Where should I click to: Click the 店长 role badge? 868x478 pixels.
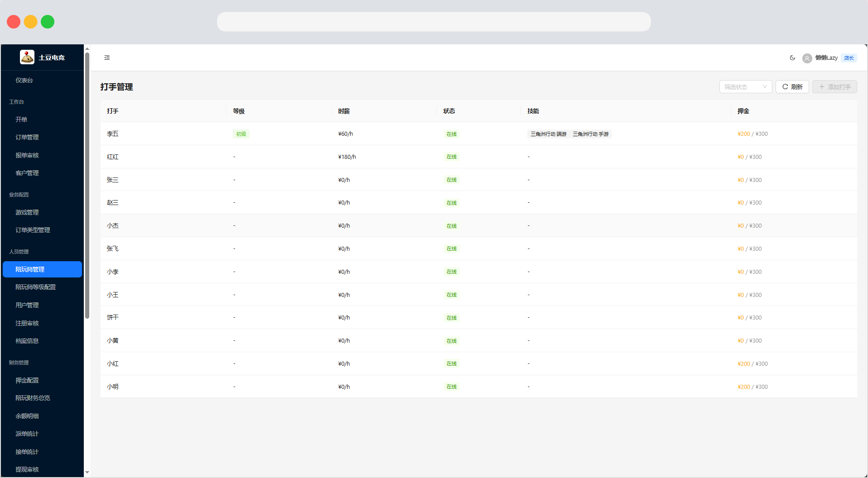point(849,58)
